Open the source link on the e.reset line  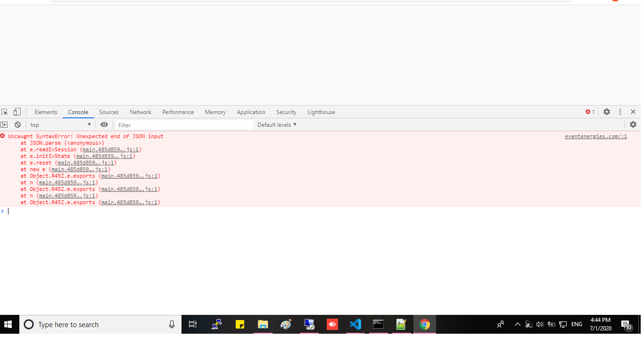[86, 163]
